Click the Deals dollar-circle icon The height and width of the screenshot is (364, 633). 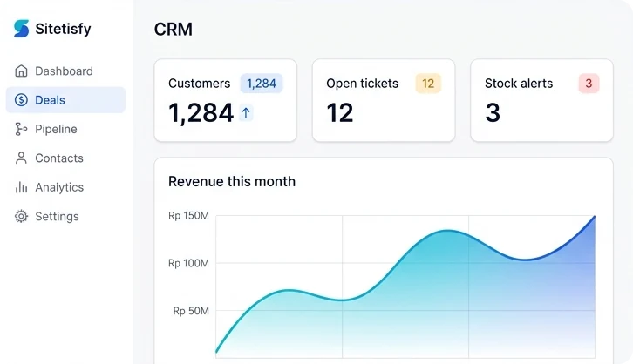pyautogui.click(x=21, y=100)
